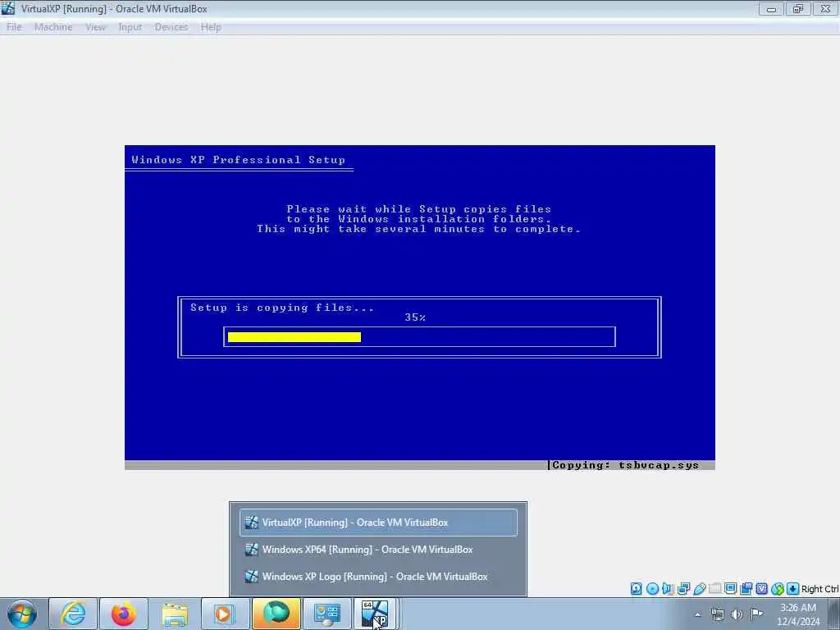Viewport: 840px width, 630px height.
Task: Switch to VirtualXP [Running] window entry
Action: 378,523
